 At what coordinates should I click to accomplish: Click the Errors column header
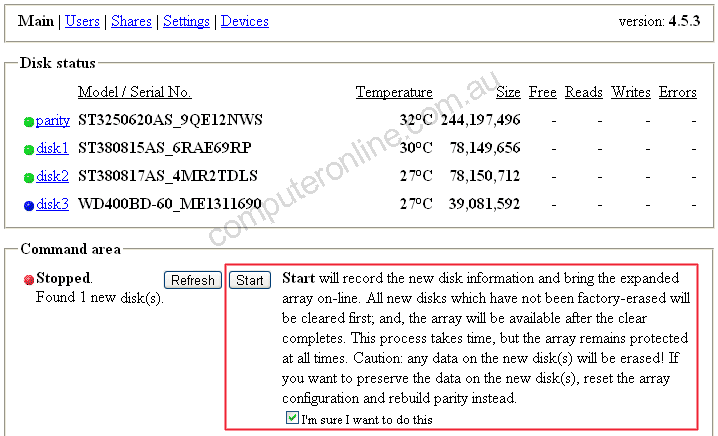click(x=677, y=93)
